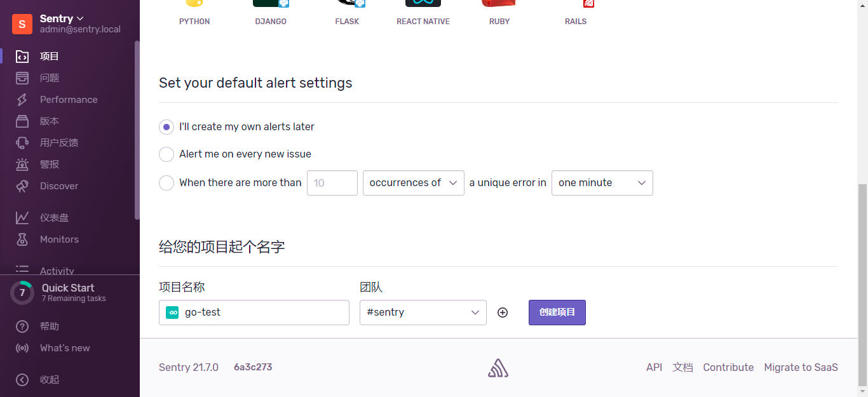
Task: Select "When there are more than" option
Action: [166, 183]
